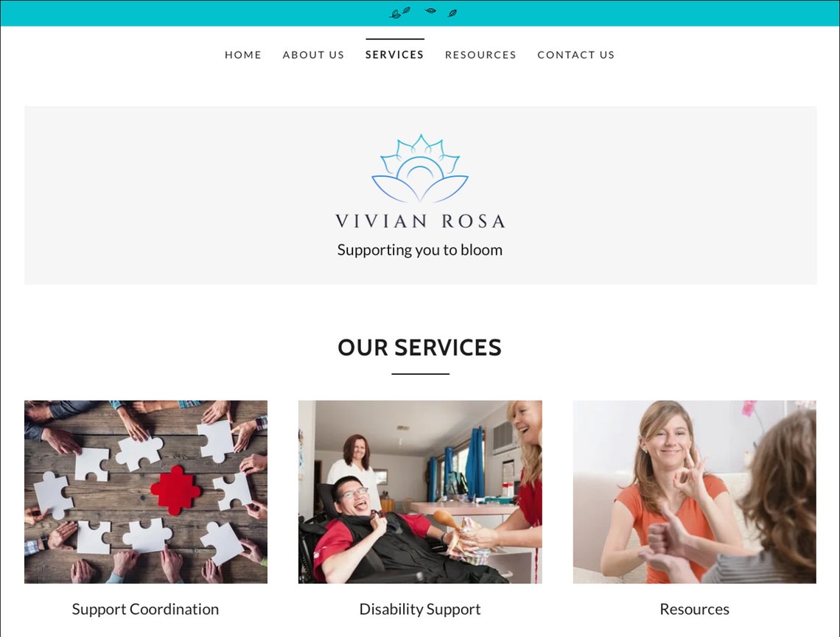Viewport: 840px width, 637px height.
Task: Follow the Support Coordination link
Action: coord(145,609)
